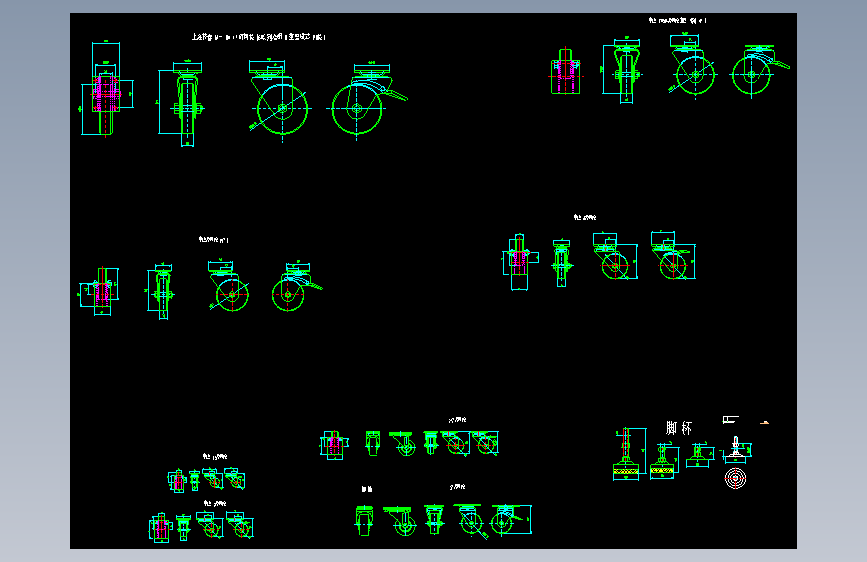The width and height of the screenshot is (867, 562).
Task: Select the concentric-circle top view under 脚杯
Action: coord(735,478)
